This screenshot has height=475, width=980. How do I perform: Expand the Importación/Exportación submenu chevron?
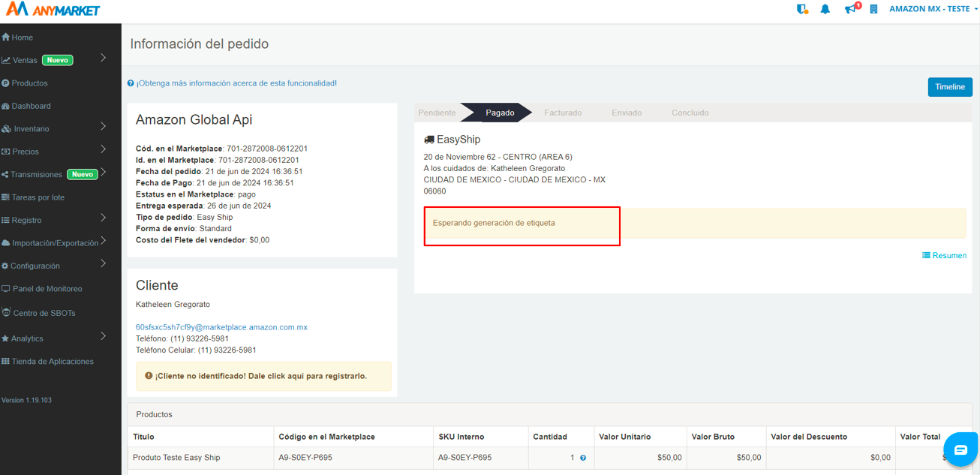tap(104, 241)
